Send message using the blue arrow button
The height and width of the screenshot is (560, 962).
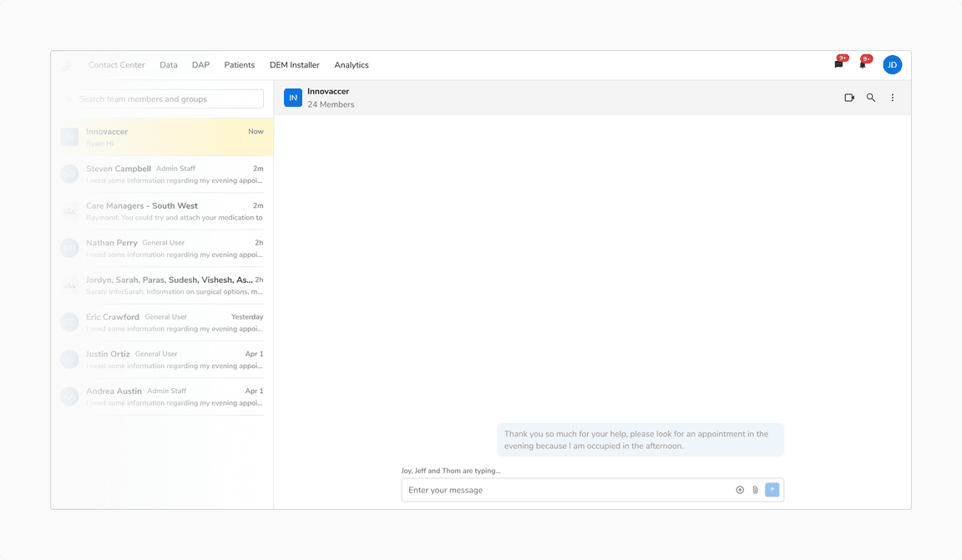[772, 490]
